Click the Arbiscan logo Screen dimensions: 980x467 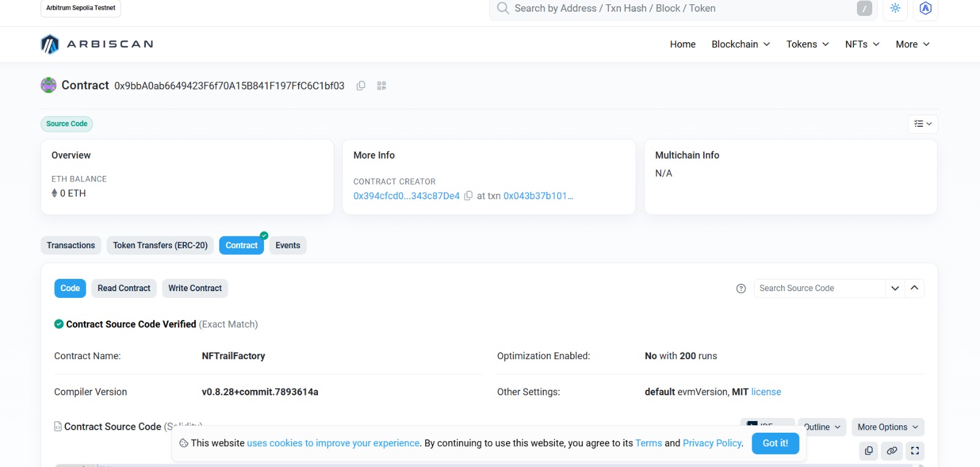coord(97,44)
